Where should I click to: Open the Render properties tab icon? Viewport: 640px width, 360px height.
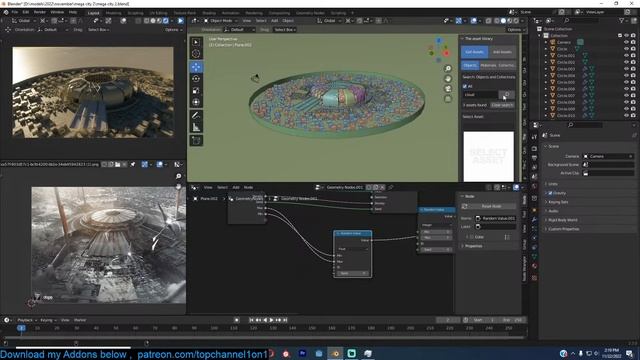(534, 149)
